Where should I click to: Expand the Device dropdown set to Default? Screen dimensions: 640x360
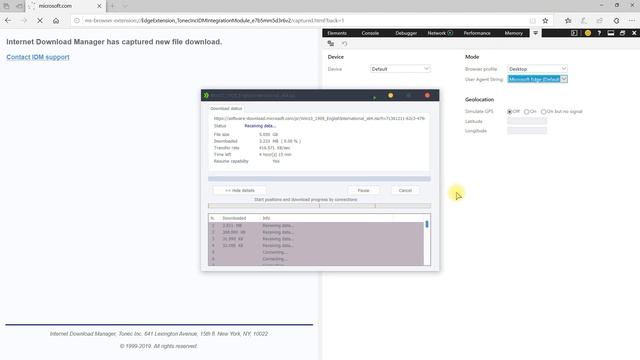[400, 69]
